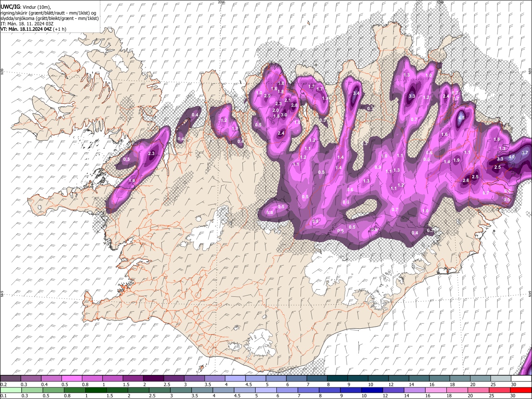Click the 'IT: Mán. 18. 11. 2024 03Z' line

tap(27, 24)
